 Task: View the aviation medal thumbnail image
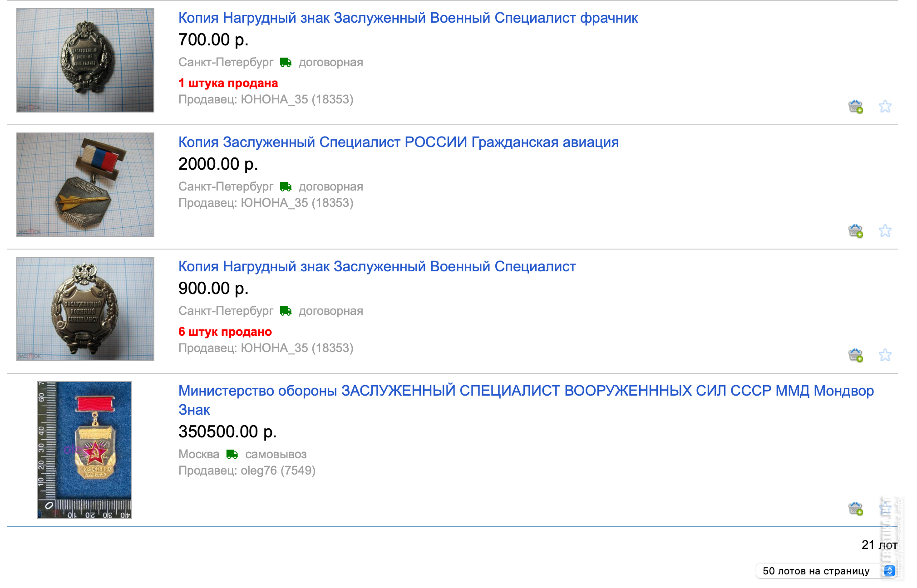pos(85,185)
